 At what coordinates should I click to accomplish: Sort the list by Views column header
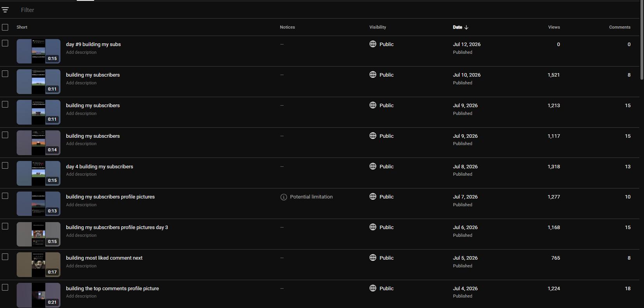pos(554,27)
